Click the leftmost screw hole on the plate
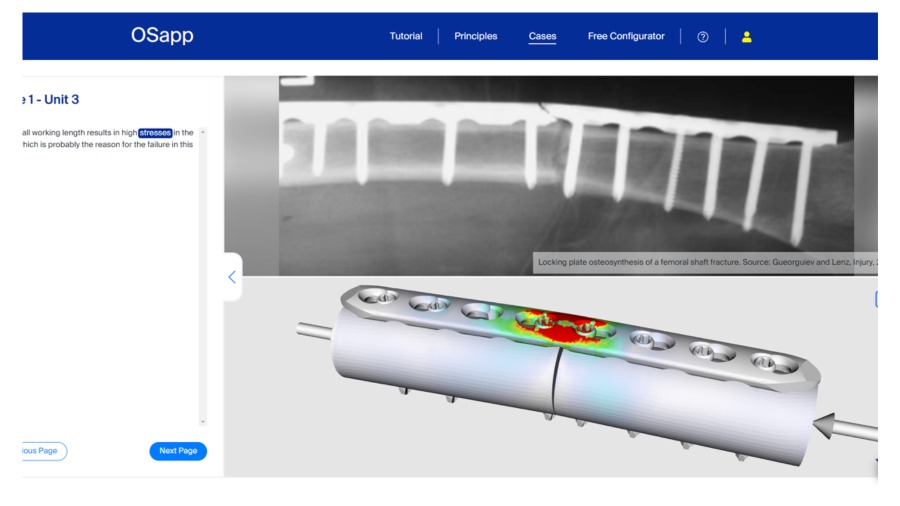The height and width of the screenshot is (506, 900). (x=376, y=295)
